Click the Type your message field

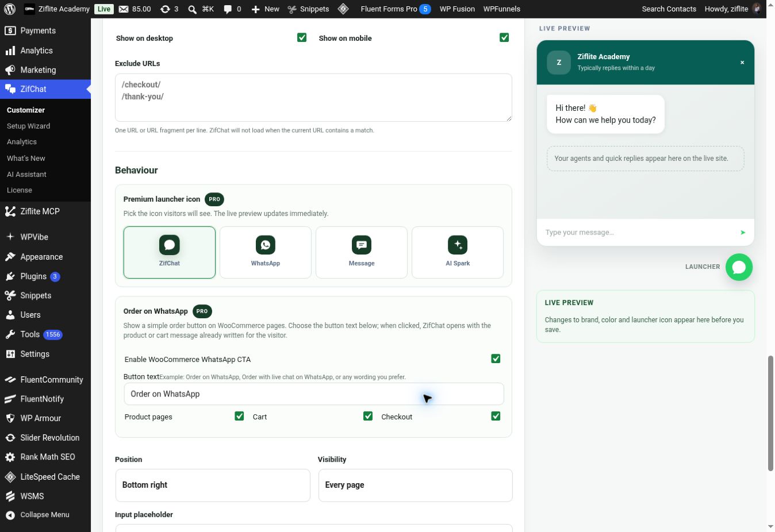638,233
